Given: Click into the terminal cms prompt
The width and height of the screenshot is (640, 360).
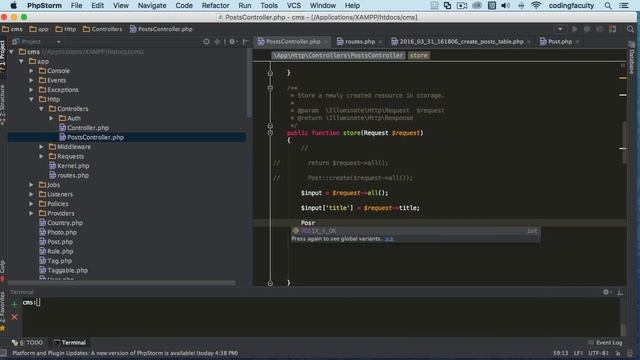Looking at the screenshot, I should click(32, 302).
